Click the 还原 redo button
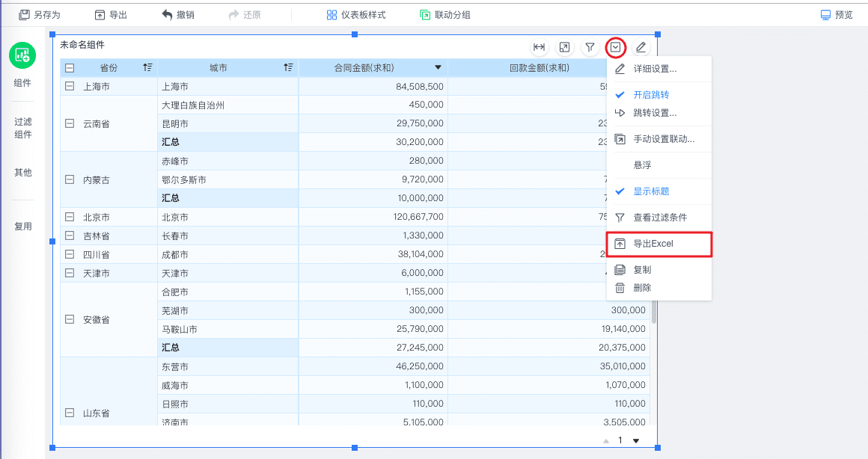Viewport: 868px width, 459px height. pos(245,15)
